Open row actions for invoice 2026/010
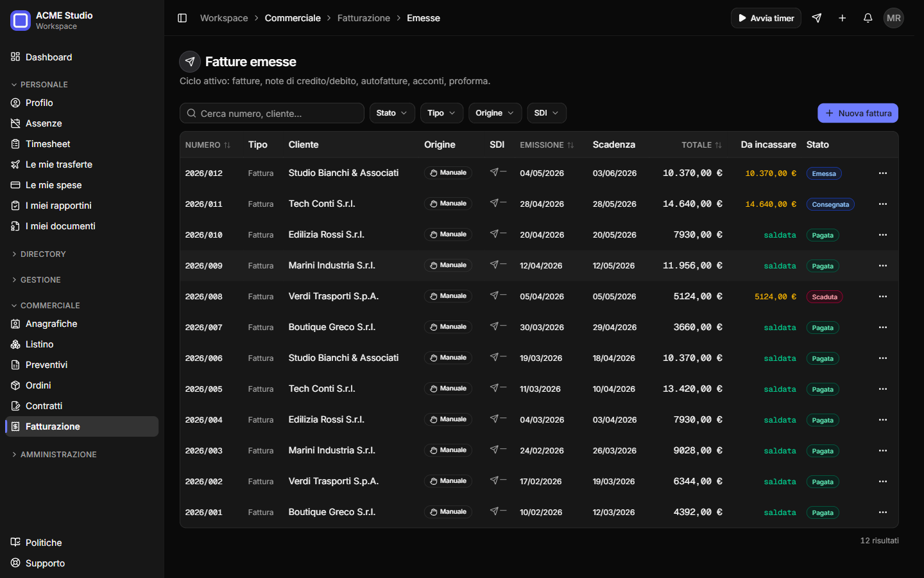Screen dimensions: 924x578 883,235
